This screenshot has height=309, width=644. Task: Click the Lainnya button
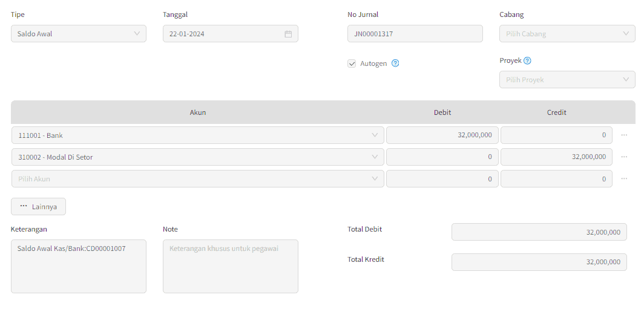[x=38, y=207]
